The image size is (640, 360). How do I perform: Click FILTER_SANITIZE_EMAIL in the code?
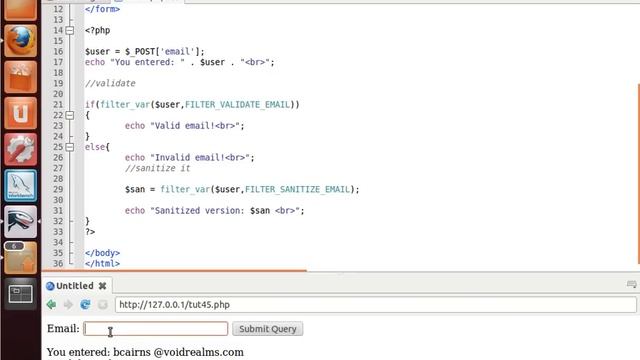coord(298,189)
